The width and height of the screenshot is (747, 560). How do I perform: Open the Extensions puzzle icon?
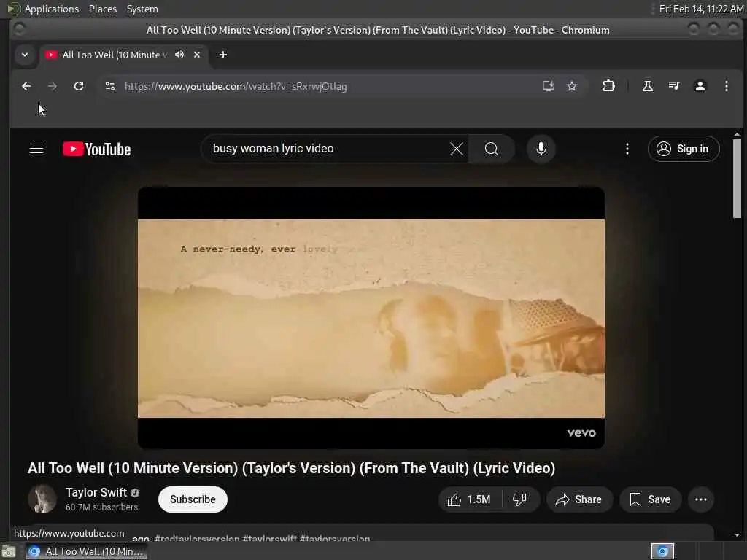point(608,86)
